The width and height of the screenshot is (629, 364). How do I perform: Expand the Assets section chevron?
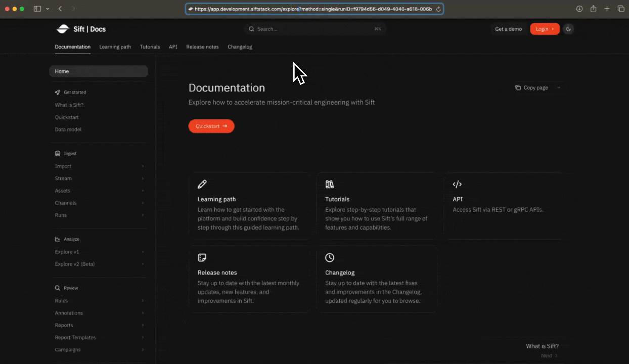143,191
